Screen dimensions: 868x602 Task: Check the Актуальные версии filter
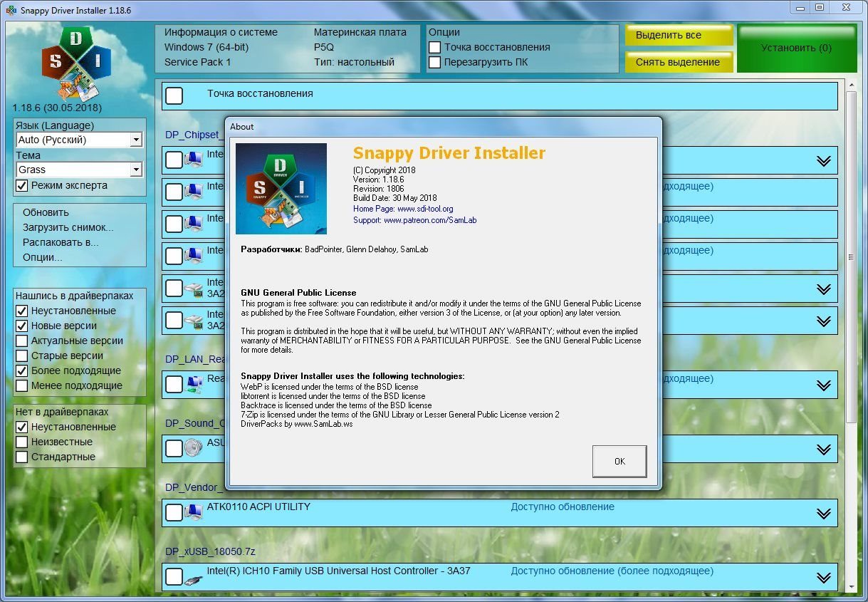22,341
